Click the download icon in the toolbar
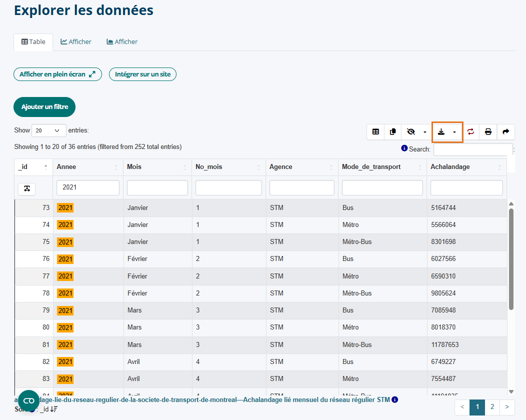This screenshot has height=420, width=526. tap(441, 132)
